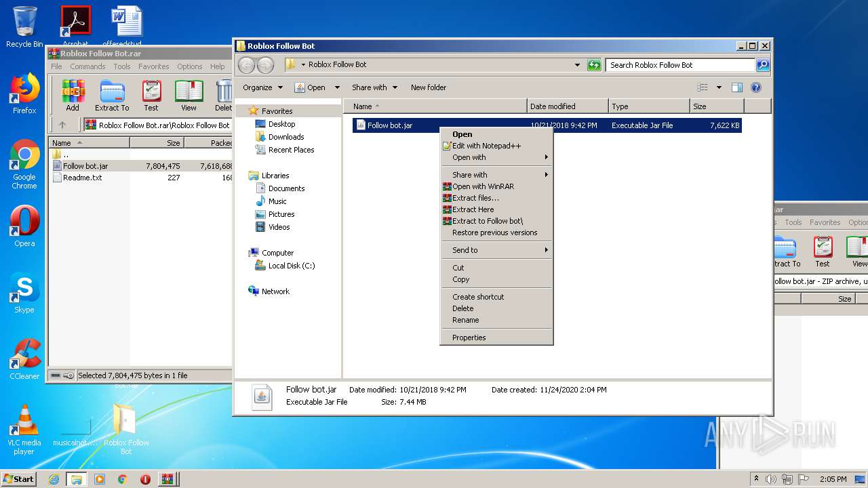Open Explorer help question mark icon
This screenshot has height=488, width=868.
pyautogui.click(x=756, y=87)
